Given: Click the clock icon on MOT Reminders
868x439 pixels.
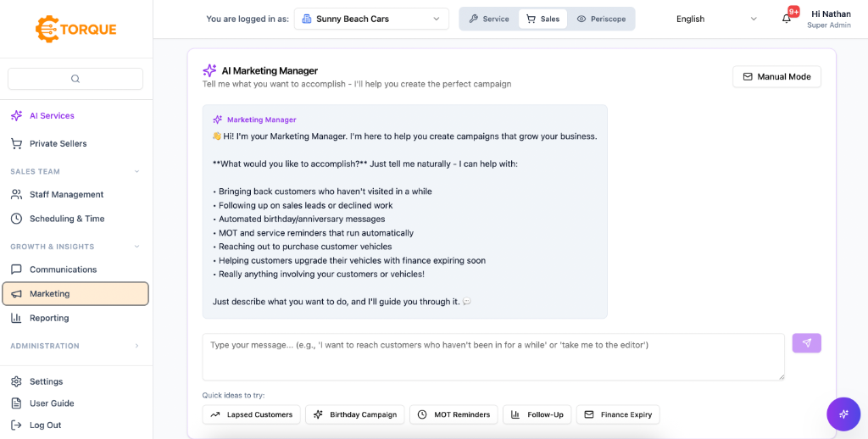Looking at the screenshot, I should tap(422, 414).
